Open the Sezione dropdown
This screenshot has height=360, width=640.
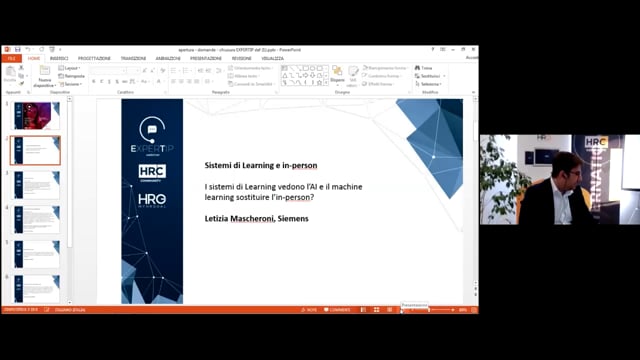pos(71,84)
